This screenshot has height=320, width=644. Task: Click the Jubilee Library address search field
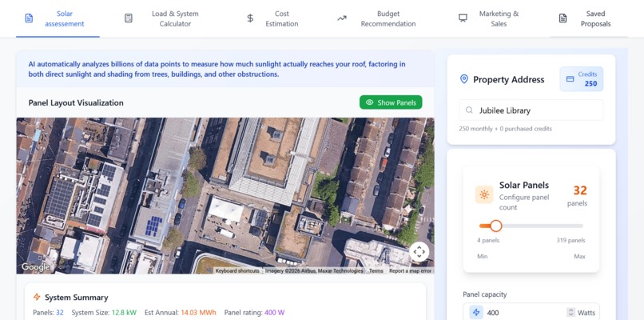coord(531,110)
